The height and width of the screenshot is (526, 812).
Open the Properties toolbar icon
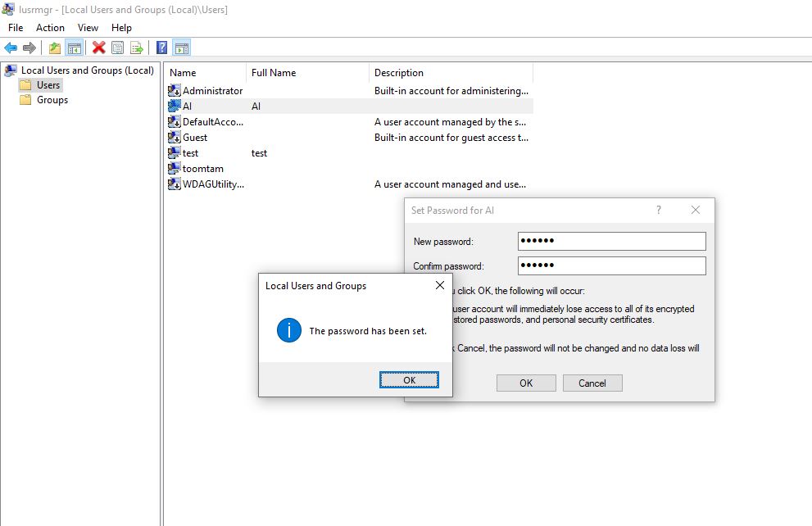click(x=117, y=48)
